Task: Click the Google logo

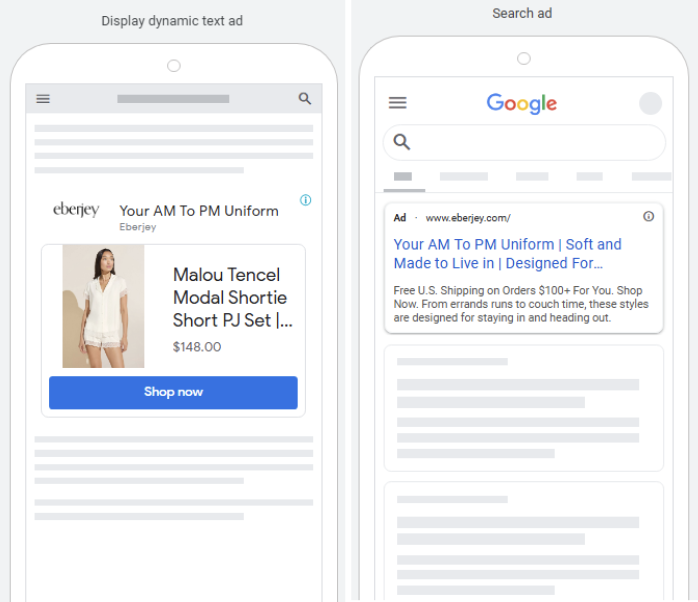Action: coord(521,103)
